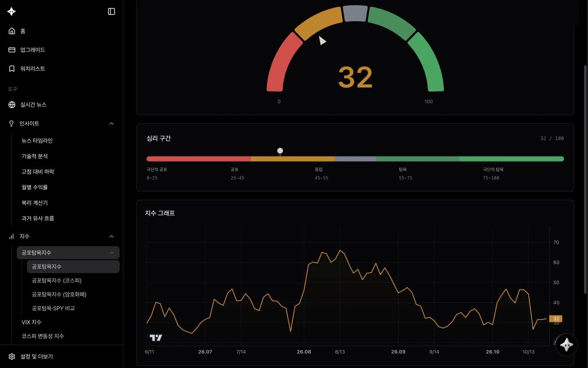Click the 지수 그래프 heading
The width and height of the screenshot is (588, 368).
(x=160, y=213)
